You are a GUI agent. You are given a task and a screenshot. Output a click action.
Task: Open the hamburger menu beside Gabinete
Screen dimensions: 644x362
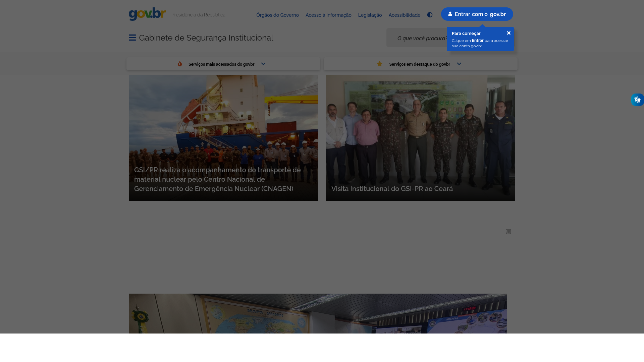coord(132,38)
